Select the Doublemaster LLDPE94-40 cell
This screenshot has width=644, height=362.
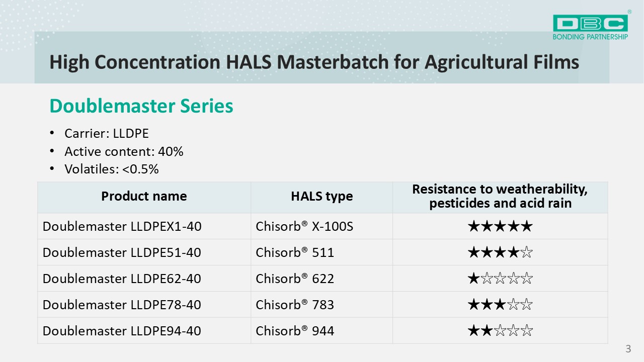click(144, 331)
